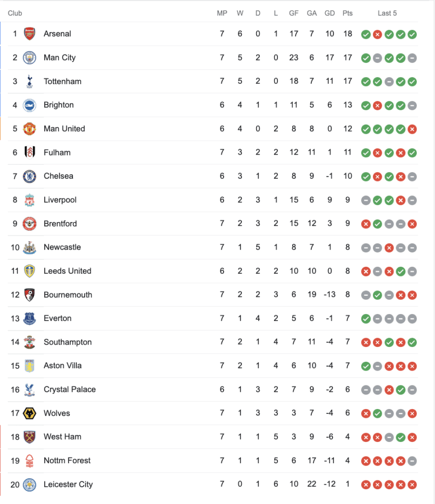The image size is (435, 504).
Task: Click the Pts column header
Action: (x=347, y=13)
